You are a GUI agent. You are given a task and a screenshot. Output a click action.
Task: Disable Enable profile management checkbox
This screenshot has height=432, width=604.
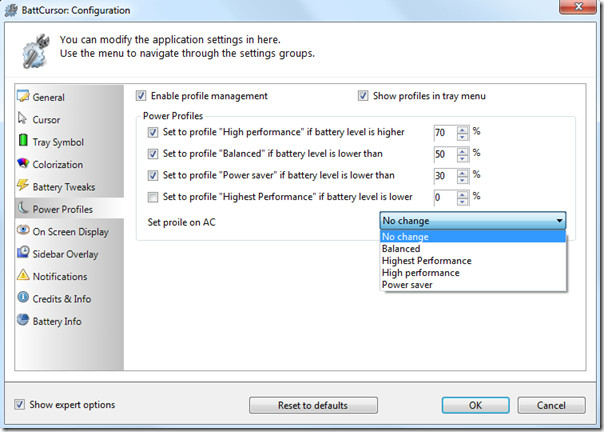pos(141,96)
